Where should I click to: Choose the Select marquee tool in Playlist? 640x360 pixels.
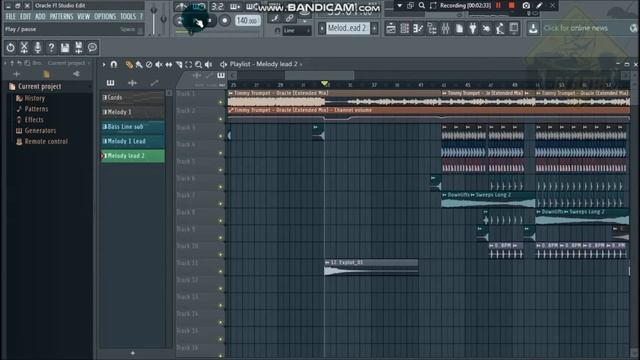point(189,64)
